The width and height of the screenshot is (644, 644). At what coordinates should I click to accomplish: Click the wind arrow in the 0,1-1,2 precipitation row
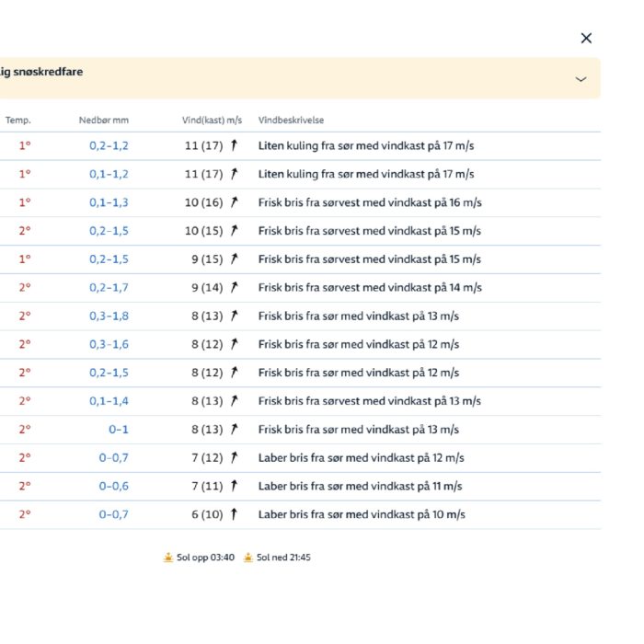click(234, 174)
